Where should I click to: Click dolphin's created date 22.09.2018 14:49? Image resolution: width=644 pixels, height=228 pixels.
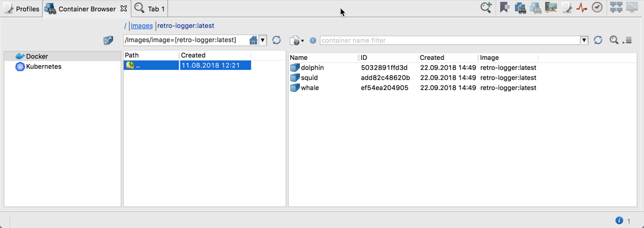[448, 68]
